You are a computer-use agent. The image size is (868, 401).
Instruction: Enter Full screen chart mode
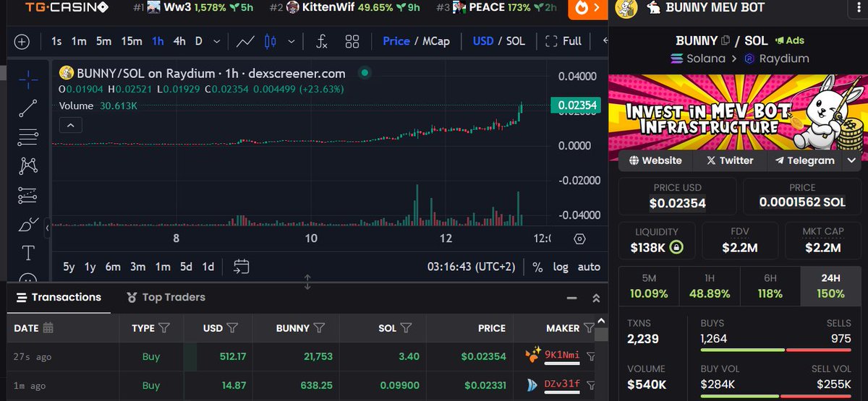pos(563,41)
